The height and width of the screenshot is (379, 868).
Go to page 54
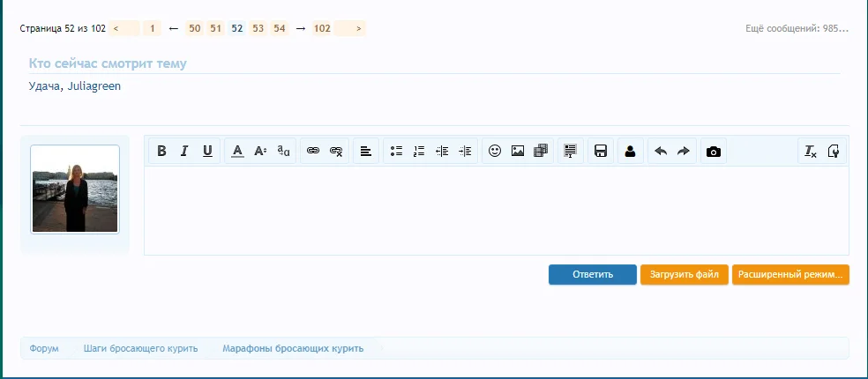point(280,28)
